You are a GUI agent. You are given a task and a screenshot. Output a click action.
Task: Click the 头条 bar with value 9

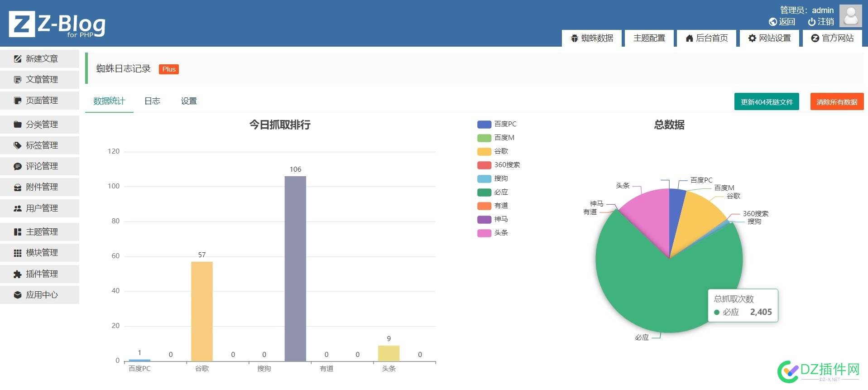(x=389, y=353)
